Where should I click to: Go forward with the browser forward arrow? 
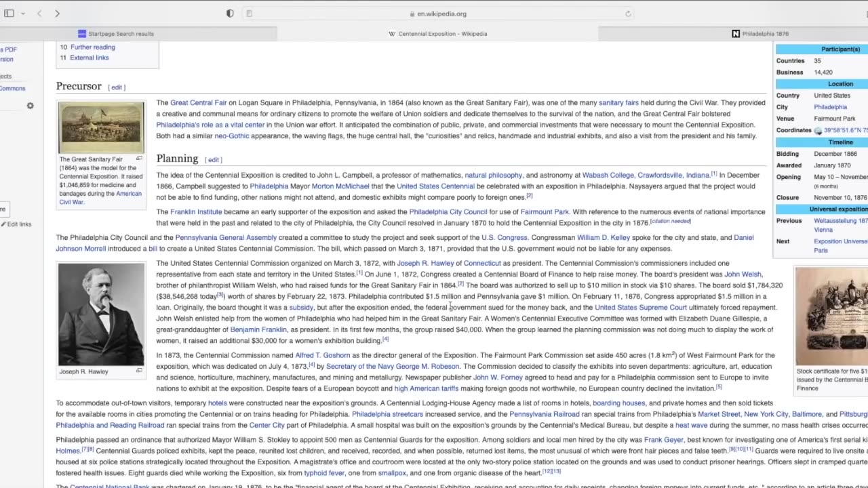(x=57, y=14)
